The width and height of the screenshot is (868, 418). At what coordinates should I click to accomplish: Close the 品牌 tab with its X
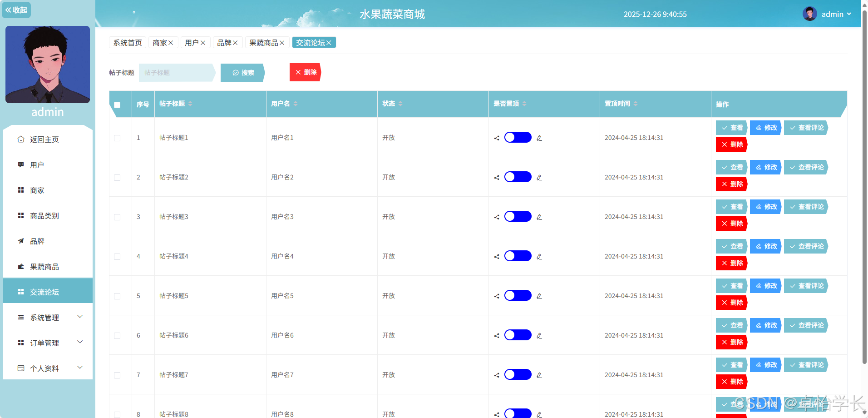click(x=235, y=43)
